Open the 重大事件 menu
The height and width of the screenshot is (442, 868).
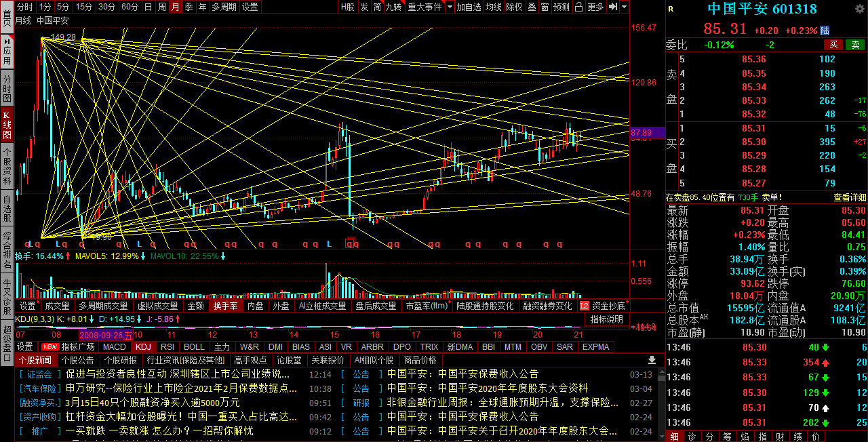coord(424,7)
